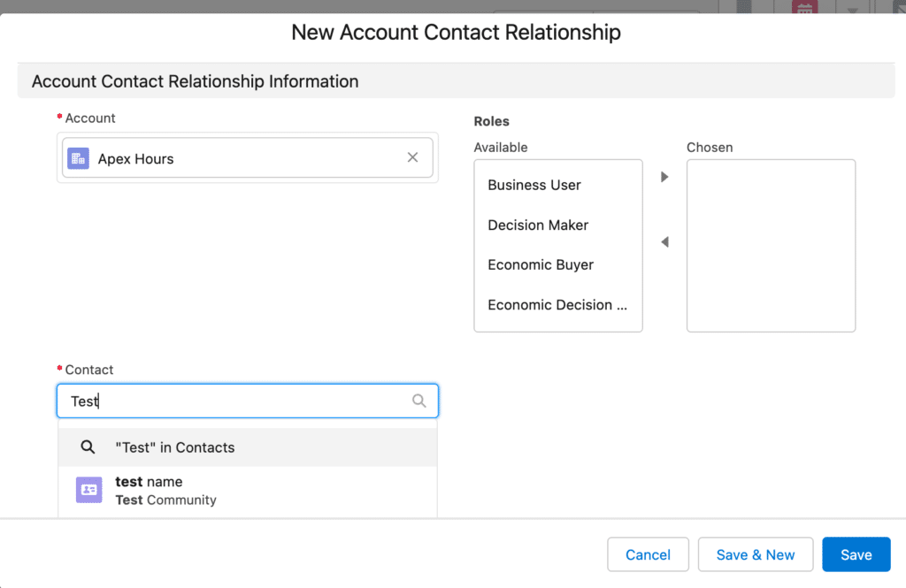
Task: Search "Test" in Contacts option
Action: point(248,447)
